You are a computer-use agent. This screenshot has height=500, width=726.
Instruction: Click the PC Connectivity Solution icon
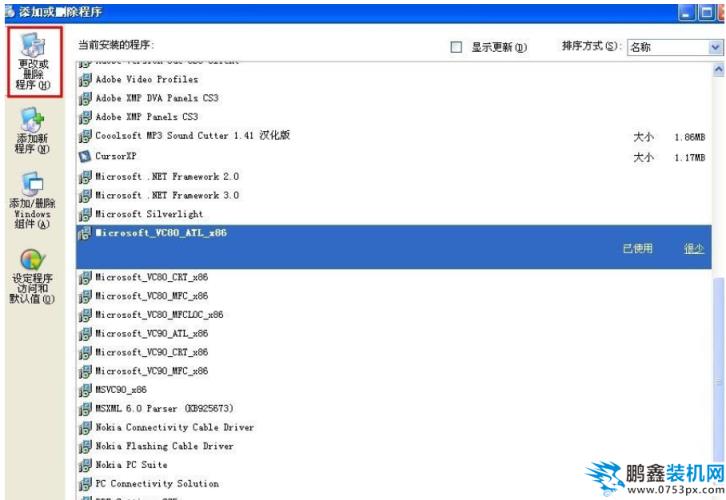85,484
